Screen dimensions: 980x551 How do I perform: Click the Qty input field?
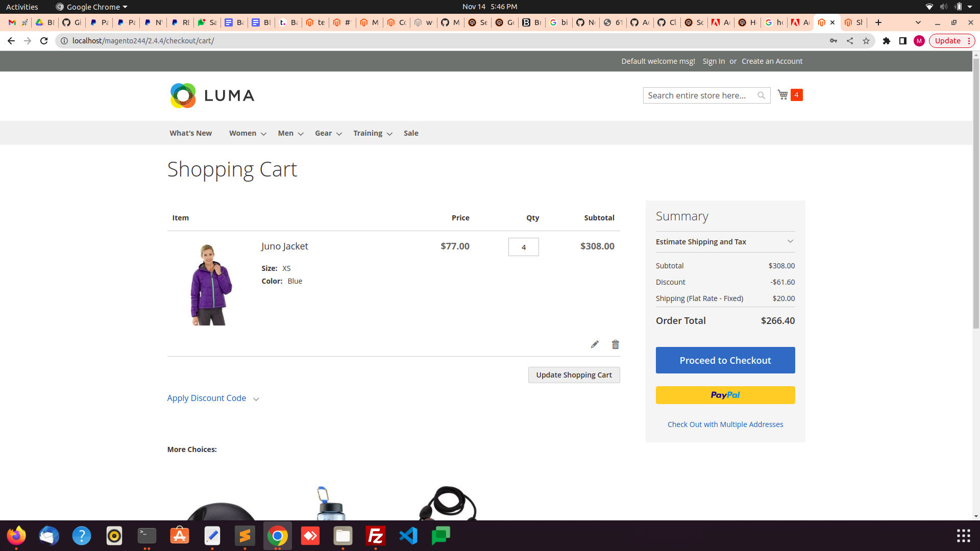pos(523,247)
